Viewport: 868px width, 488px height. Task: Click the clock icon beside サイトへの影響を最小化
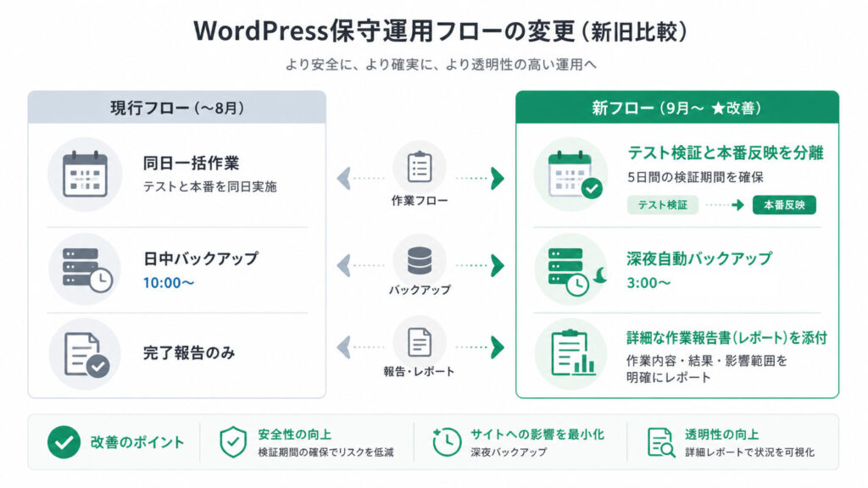446,442
